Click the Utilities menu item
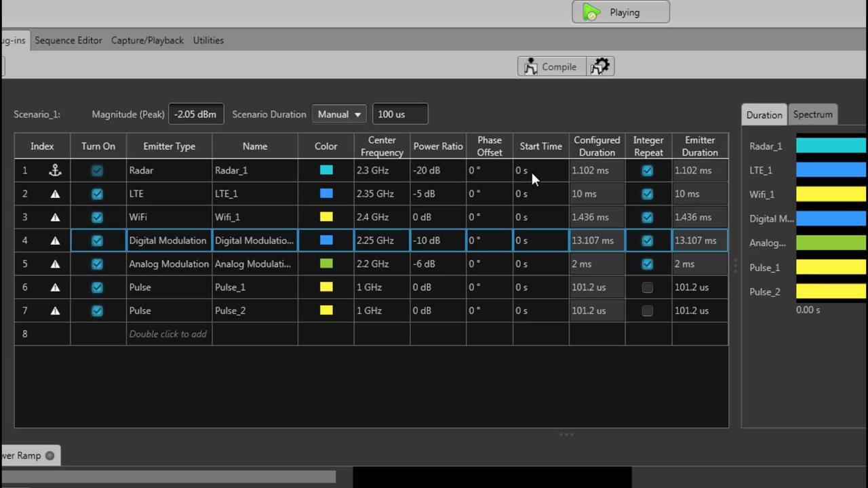The height and width of the screenshot is (488, 868). point(208,40)
